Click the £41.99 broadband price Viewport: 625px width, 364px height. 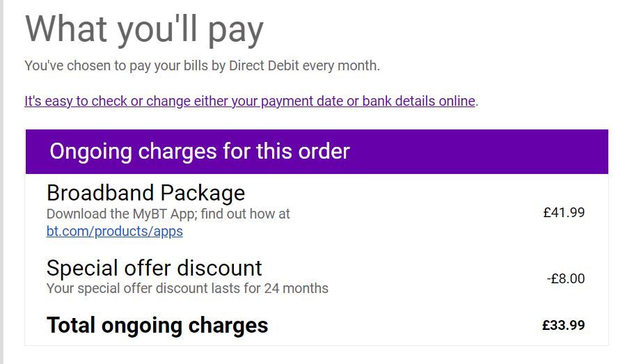tap(564, 212)
